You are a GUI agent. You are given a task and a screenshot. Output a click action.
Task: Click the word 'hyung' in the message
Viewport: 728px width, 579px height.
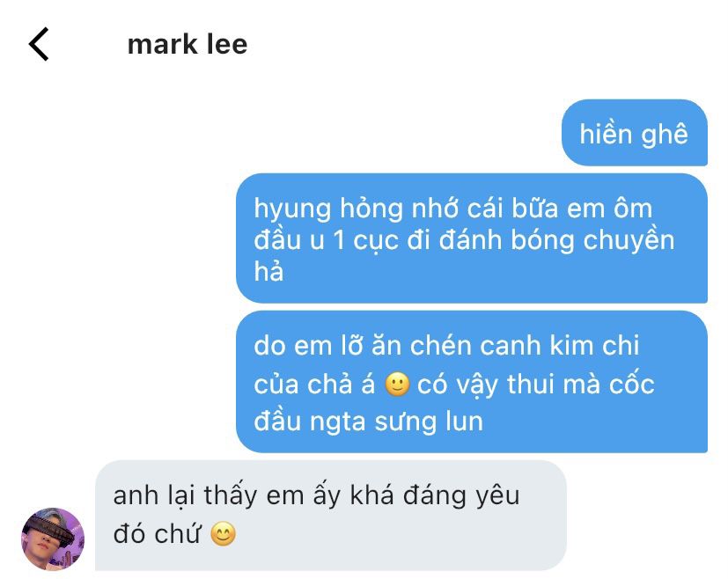292,209
